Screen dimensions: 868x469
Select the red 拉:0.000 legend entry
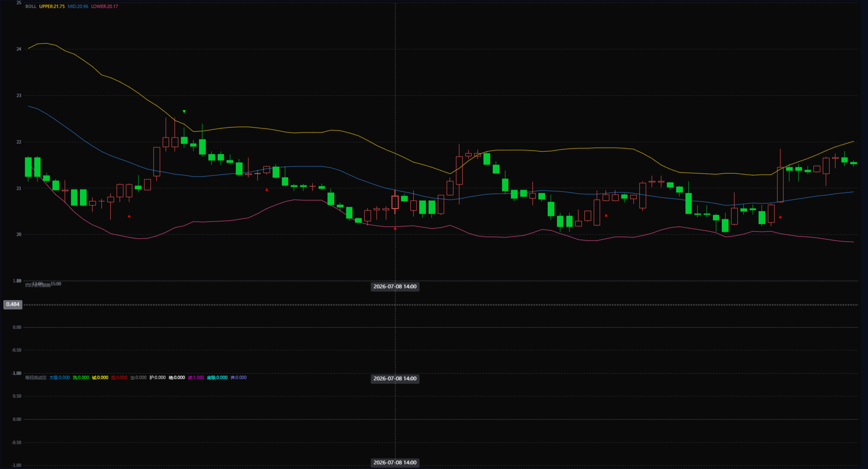(119, 377)
